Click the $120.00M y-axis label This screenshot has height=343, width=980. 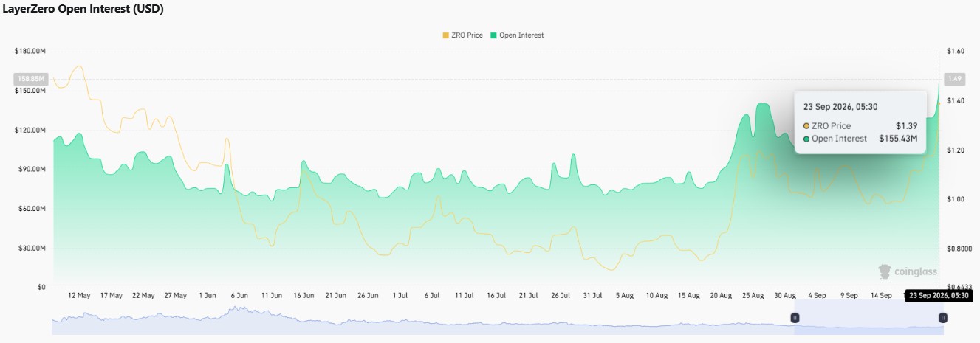point(31,130)
